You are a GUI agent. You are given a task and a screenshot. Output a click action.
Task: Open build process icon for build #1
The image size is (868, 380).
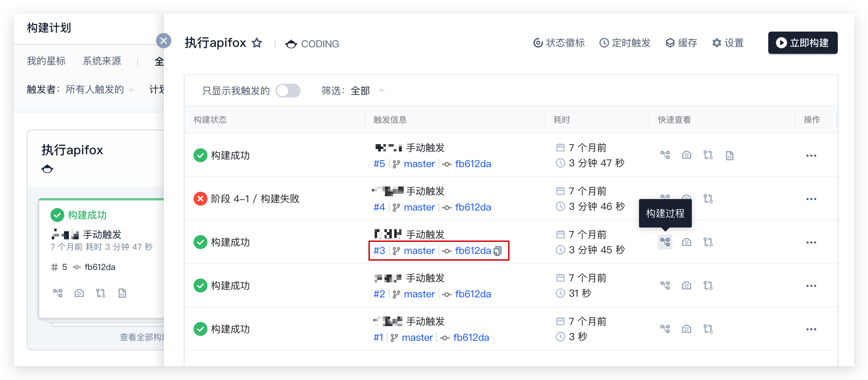pyautogui.click(x=665, y=329)
